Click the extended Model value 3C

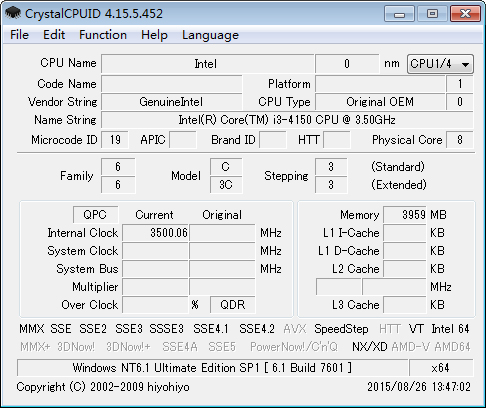[226, 185]
